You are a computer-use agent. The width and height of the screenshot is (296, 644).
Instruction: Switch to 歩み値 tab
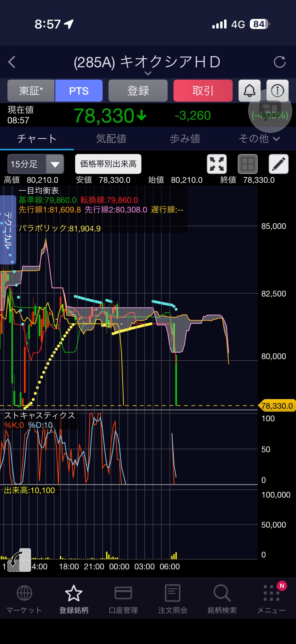(x=185, y=138)
